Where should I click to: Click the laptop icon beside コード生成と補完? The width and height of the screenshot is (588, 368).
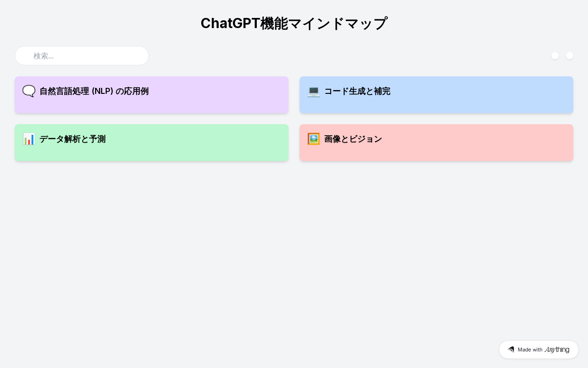pos(314,91)
